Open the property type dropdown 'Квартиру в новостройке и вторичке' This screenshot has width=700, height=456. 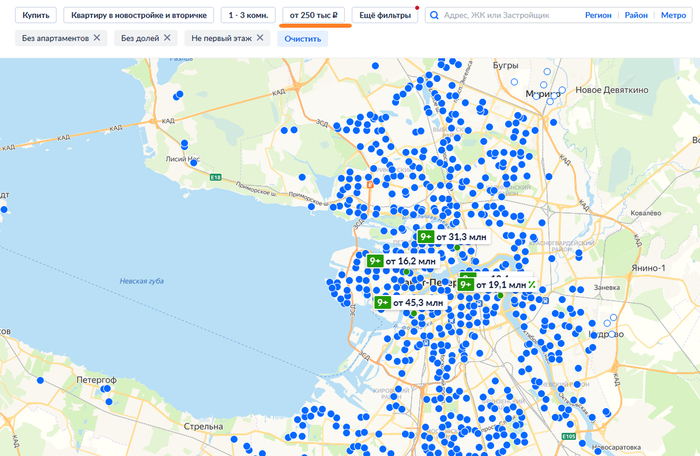click(138, 16)
